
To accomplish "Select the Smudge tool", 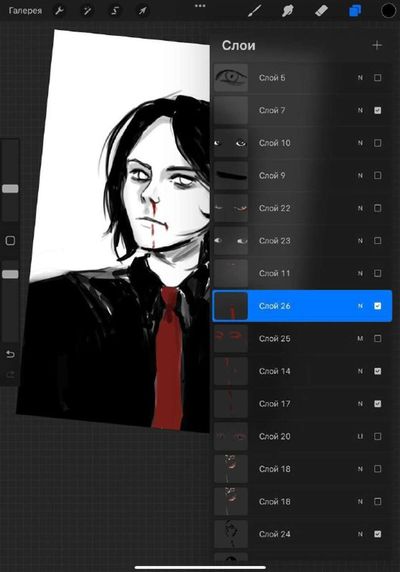I will pyautogui.click(x=287, y=11).
